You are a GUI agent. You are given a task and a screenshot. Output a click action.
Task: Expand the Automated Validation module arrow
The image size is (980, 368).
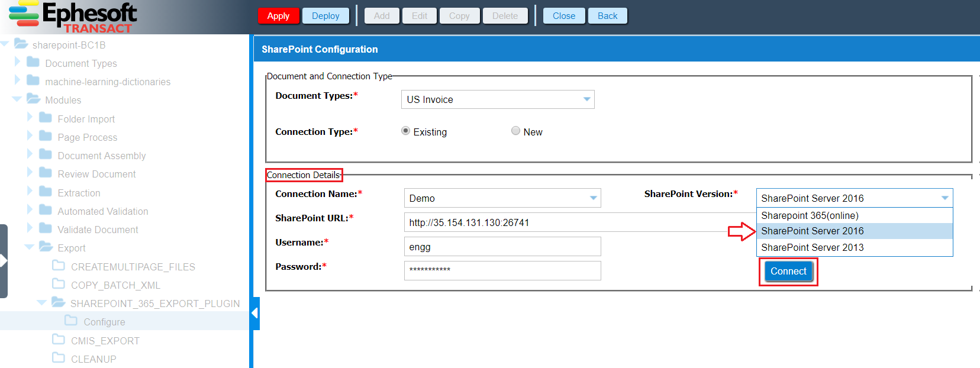click(30, 209)
